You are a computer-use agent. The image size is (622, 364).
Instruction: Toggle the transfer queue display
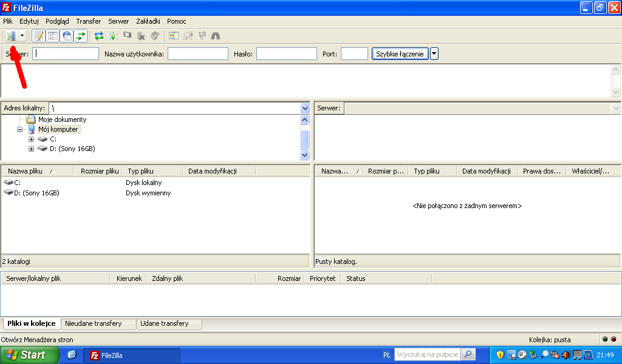[81, 36]
